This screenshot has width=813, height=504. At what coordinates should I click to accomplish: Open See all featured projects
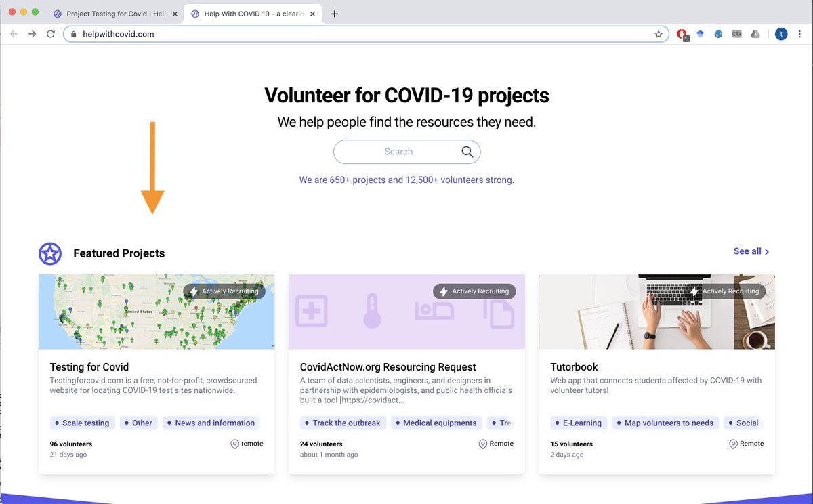tap(751, 251)
